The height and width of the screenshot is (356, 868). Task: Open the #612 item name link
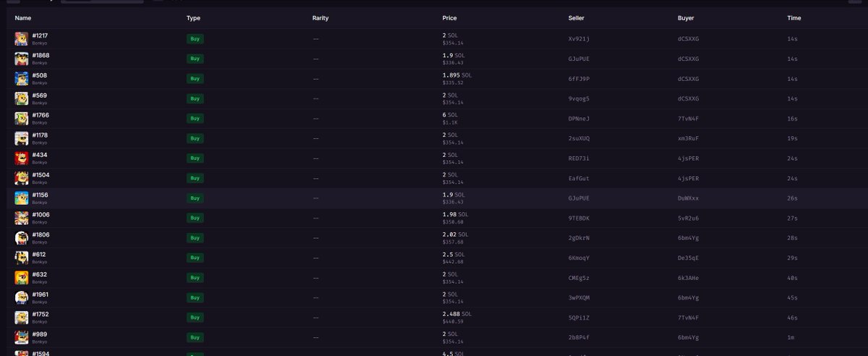39,254
